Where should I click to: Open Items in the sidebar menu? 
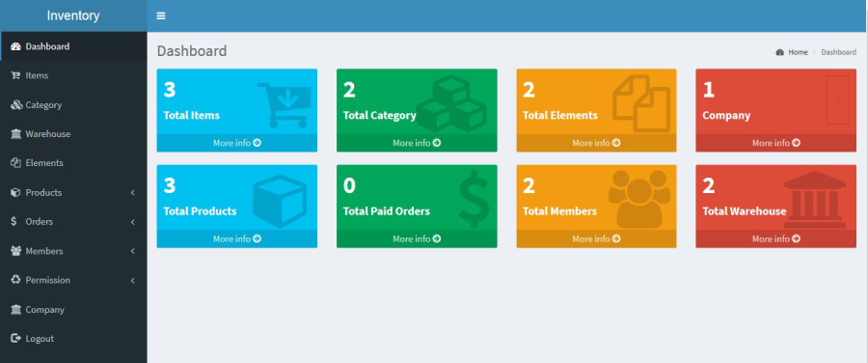click(73, 75)
